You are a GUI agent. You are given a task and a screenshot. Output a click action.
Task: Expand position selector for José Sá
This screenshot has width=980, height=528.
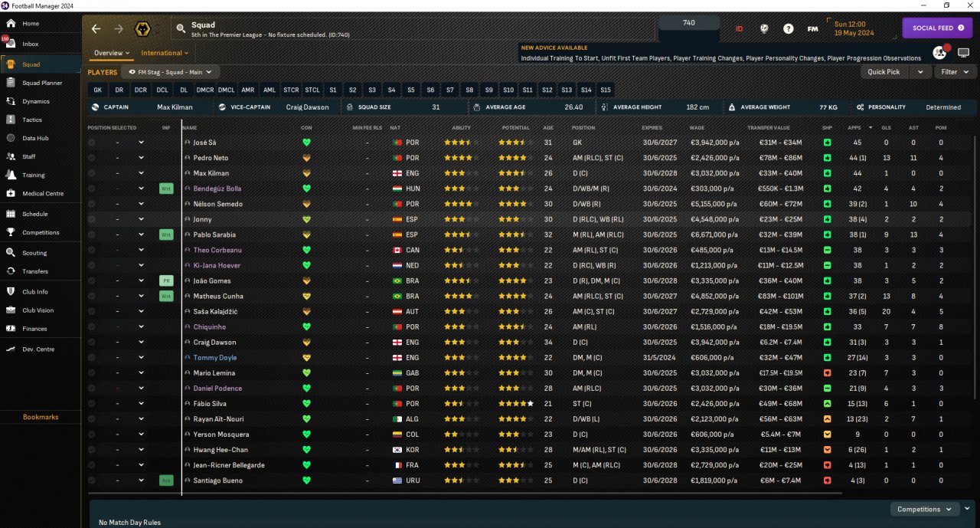coord(141,143)
